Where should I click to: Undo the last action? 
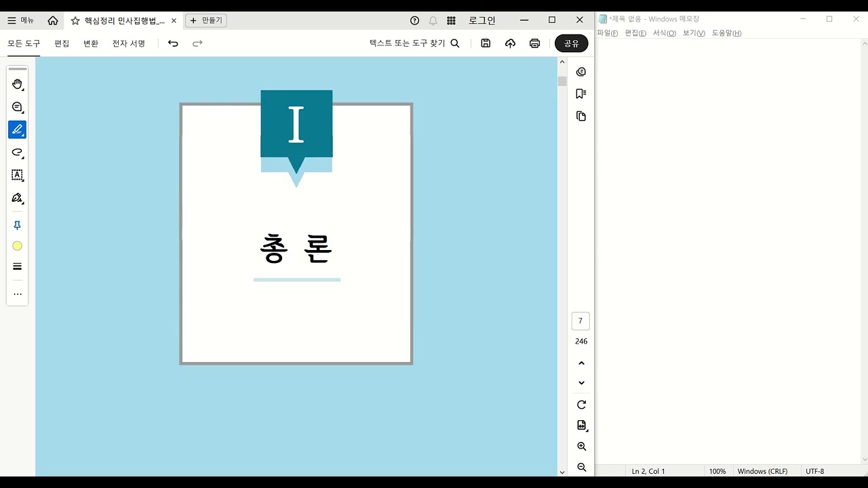point(173,43)
